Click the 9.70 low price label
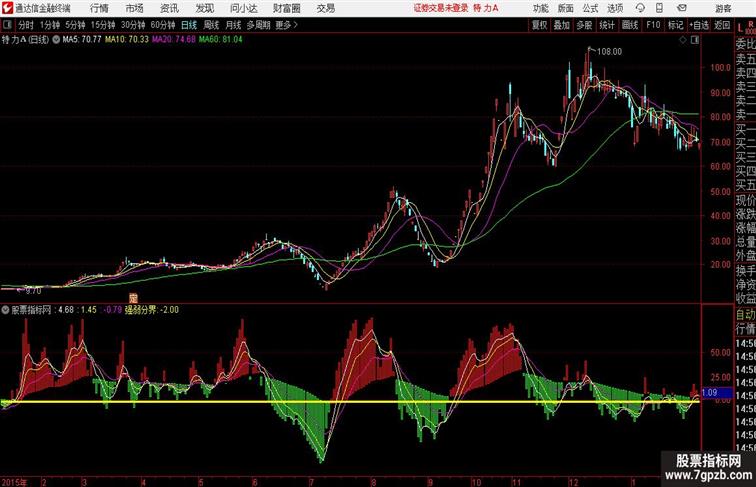 (33, 291)
